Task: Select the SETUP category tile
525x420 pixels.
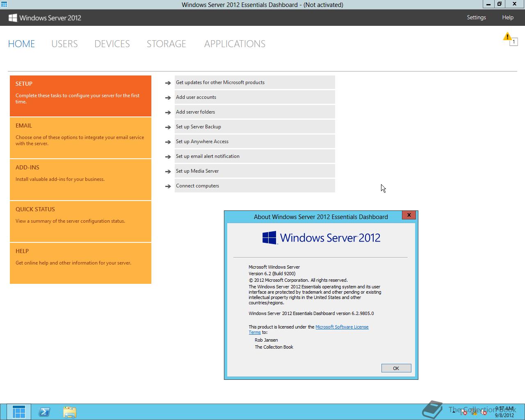Action: (x=80, y=96)
